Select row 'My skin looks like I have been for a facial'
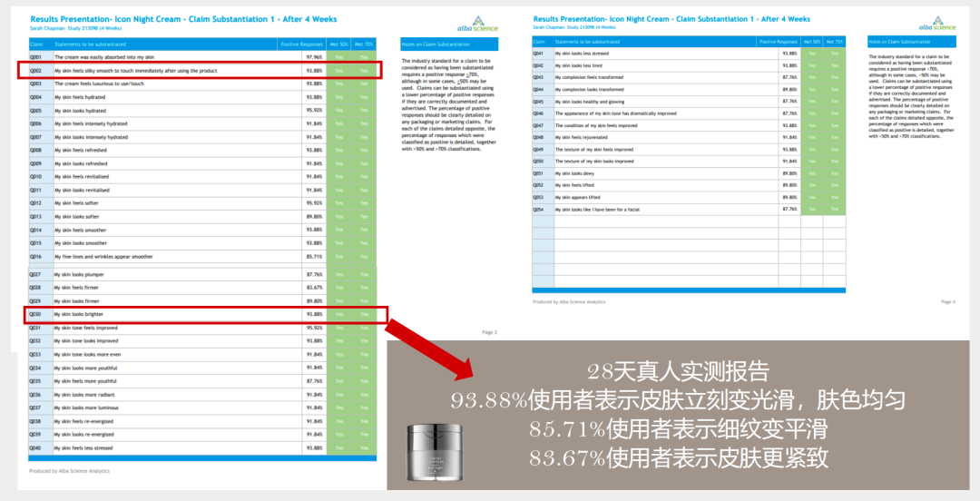The height and width of the screenshot is (501, 980). pos(689,210)
